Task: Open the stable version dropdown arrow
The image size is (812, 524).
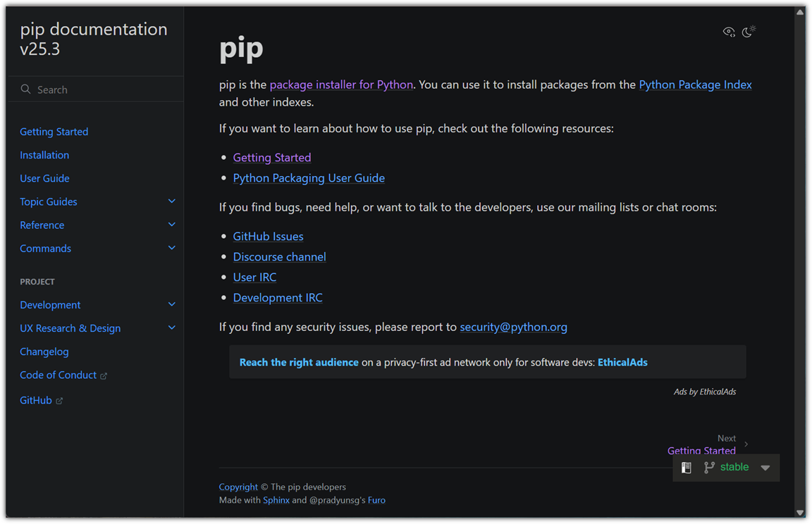Action: click(765, 468)
